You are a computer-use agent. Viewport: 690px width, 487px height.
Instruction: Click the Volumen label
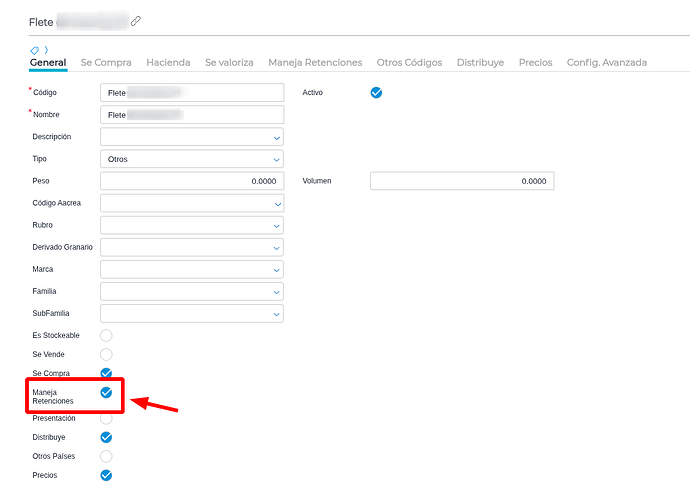point(317,181)
